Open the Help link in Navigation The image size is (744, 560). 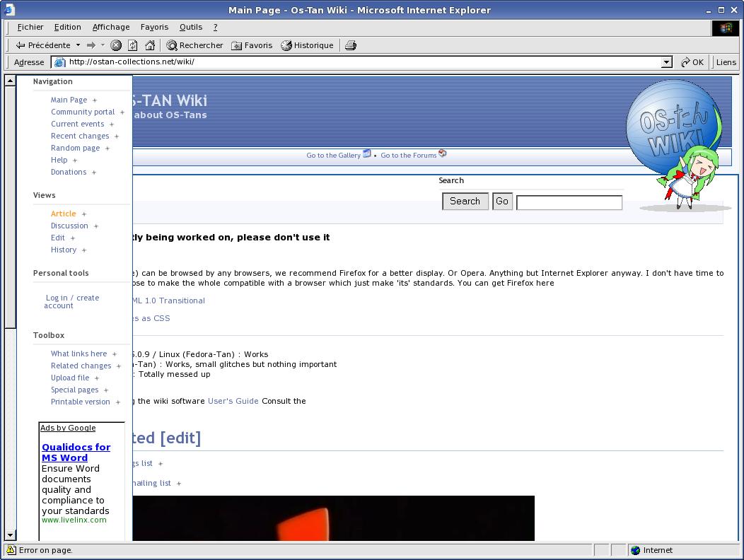(x=59, y=160)
